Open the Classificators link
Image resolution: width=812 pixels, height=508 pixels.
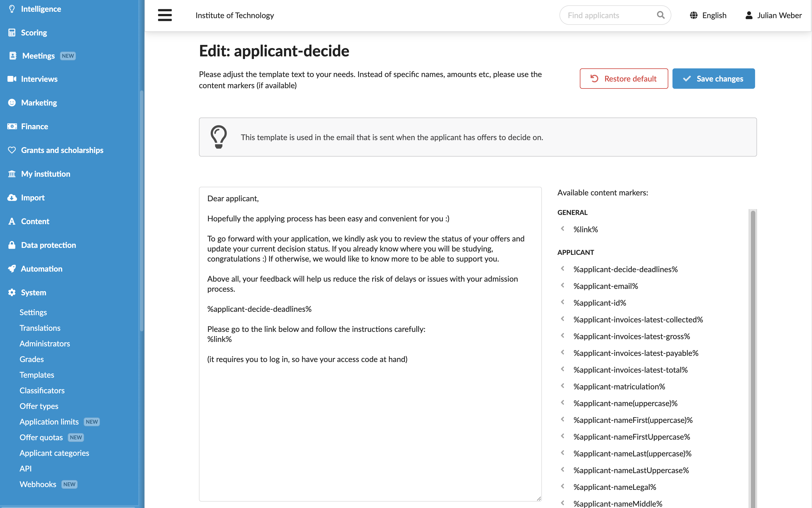(x=42, y=390)
